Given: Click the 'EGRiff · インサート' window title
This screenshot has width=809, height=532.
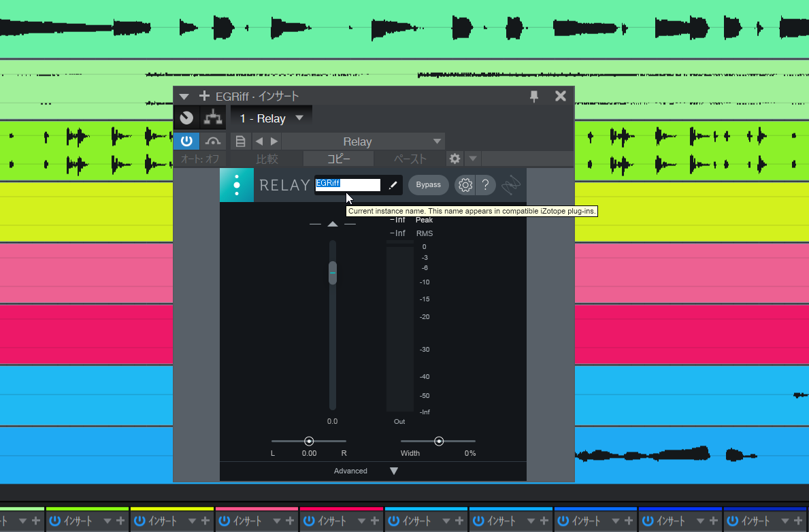Looking at the screenshot, I should click(x=257, y=97).
